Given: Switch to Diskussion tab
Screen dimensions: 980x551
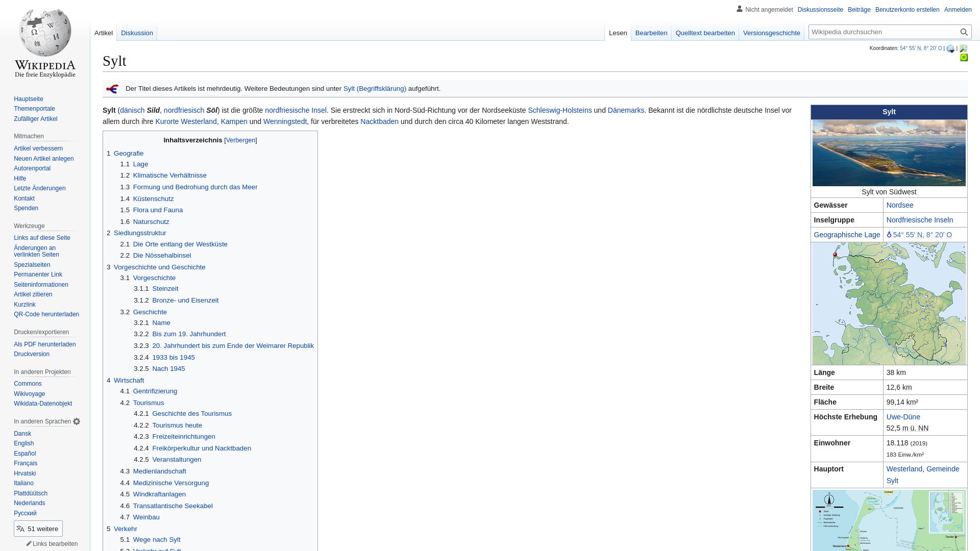Looking at the screenshot, I should (x=137, y=32).
